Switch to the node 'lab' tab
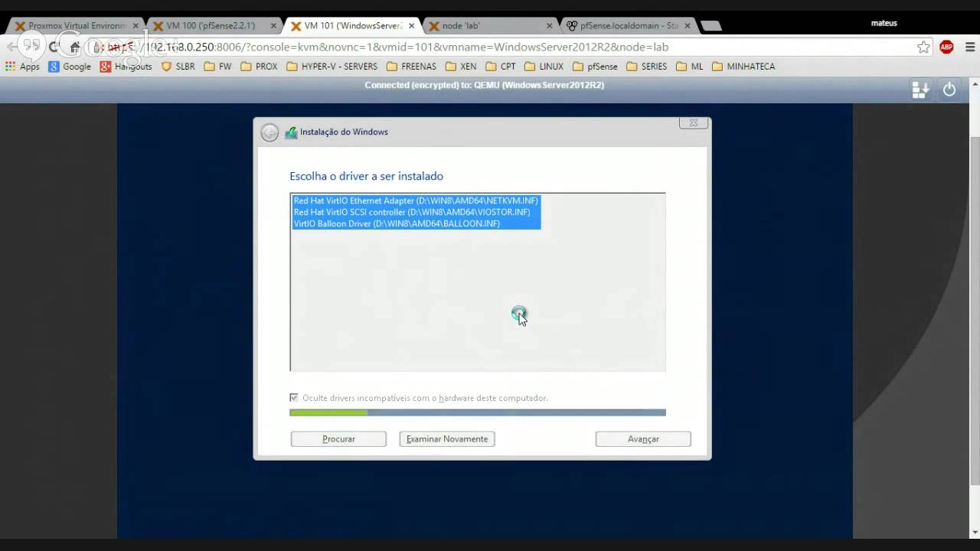 click(490, 25)
